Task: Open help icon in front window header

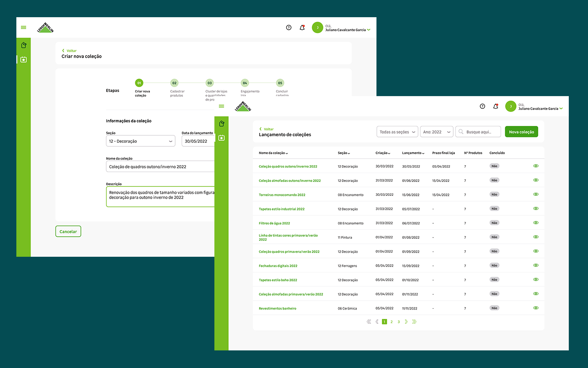Action: pos(482,106)
